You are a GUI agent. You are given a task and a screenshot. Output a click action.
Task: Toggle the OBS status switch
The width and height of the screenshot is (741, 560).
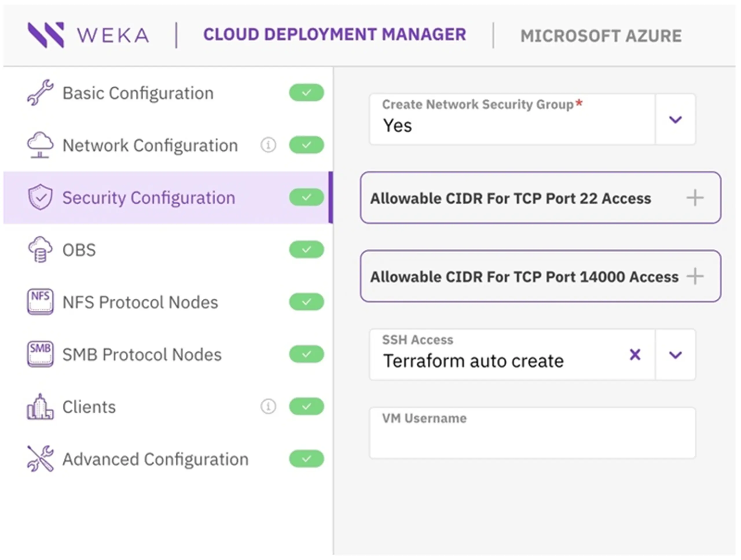[307, 250]
